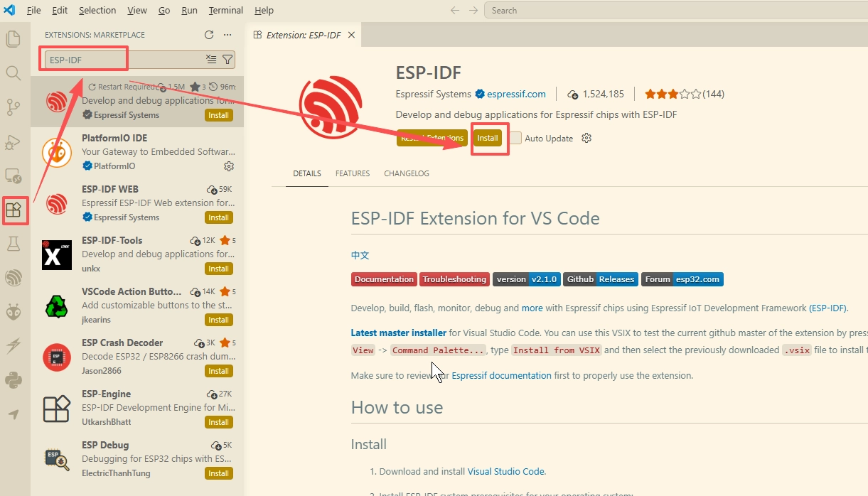Open the 中文 language link
Screen dimensions: 868x496
tap(360, 255)
